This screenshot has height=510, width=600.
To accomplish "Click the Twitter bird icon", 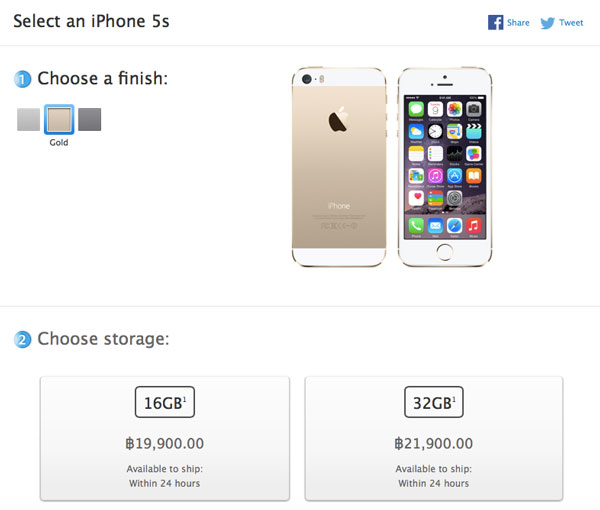I will (x=547, y=23).
